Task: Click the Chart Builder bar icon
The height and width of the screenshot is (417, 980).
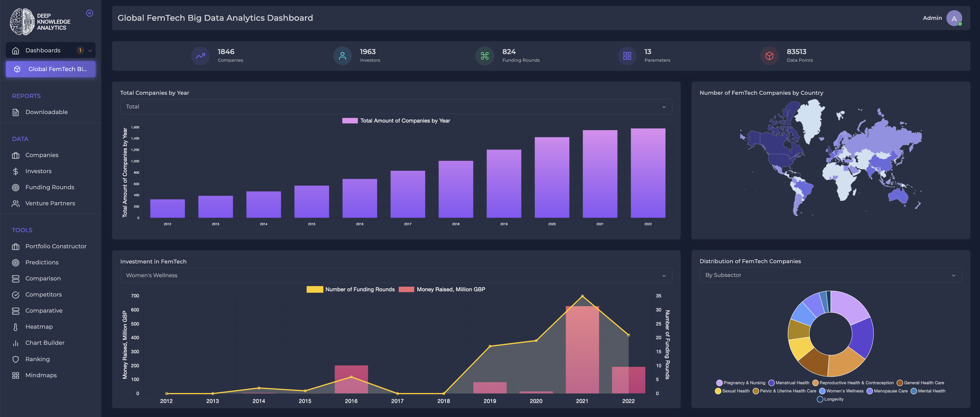Action: 15,343
